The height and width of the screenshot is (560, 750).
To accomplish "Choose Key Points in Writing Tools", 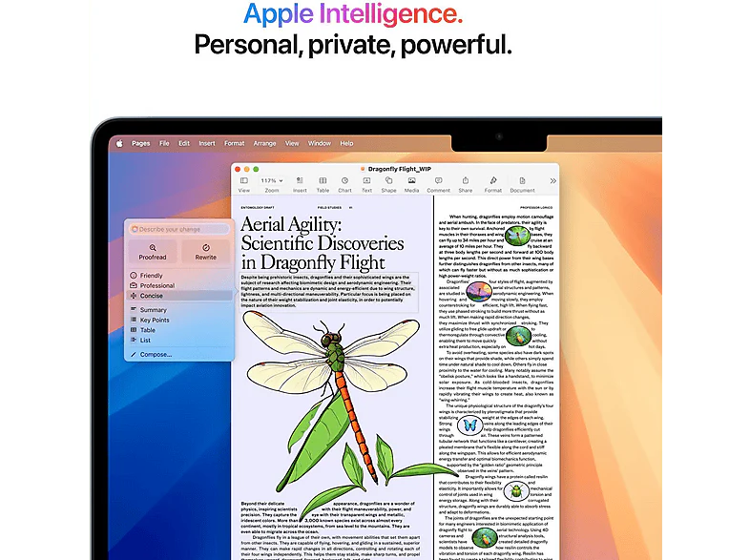I will (179, 320).
